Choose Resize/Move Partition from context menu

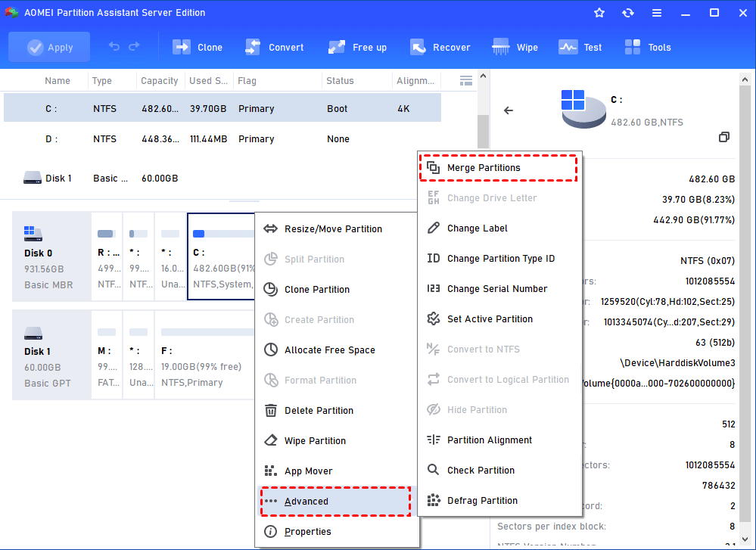click(336, 229)
